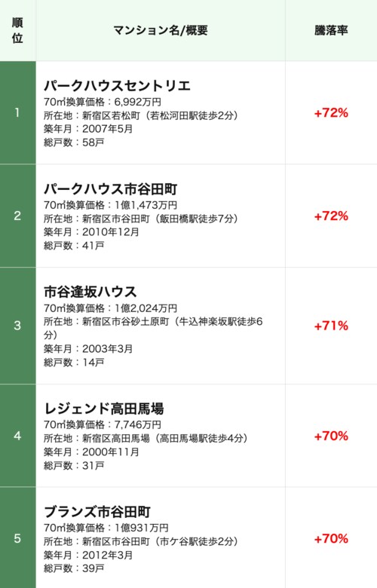Click the 1億2,024万円 price line
The width and height of the screenshot is (377, 588).
tap(110, 308)
